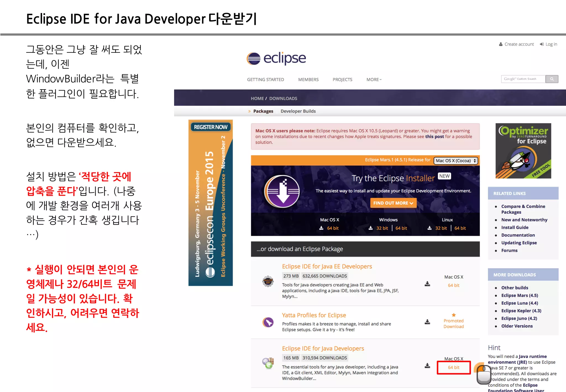This screenshot has height=392, width=566.
Task: Click Updating Eclipse link
Action: tap(519, 243)
